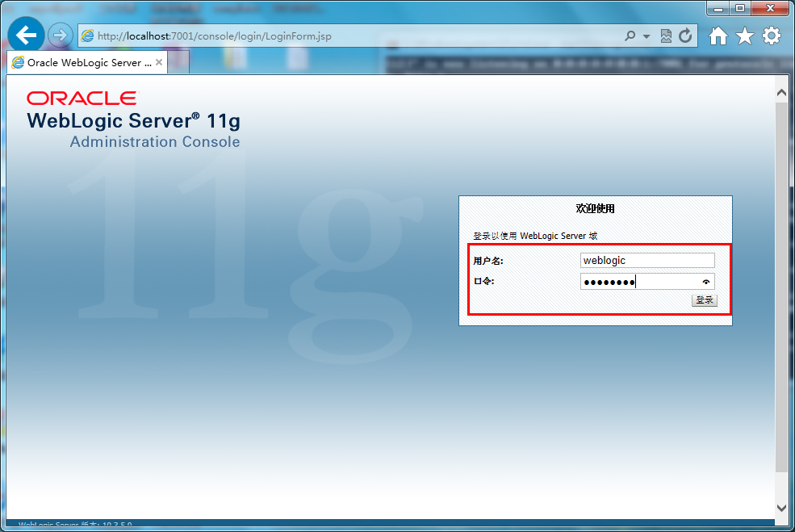Viewport: 795px width, 532px height.
Task: Close the Oracle WebLogic Server tab
Action: pyautogui.click(x=159, y=62)
